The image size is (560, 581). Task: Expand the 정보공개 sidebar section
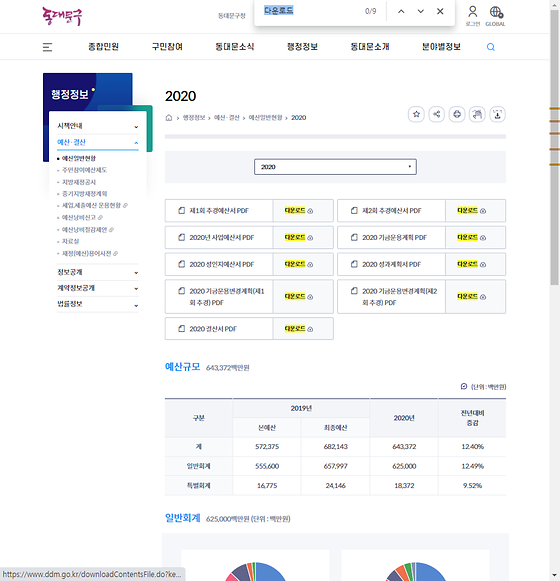tap(98, 272)
